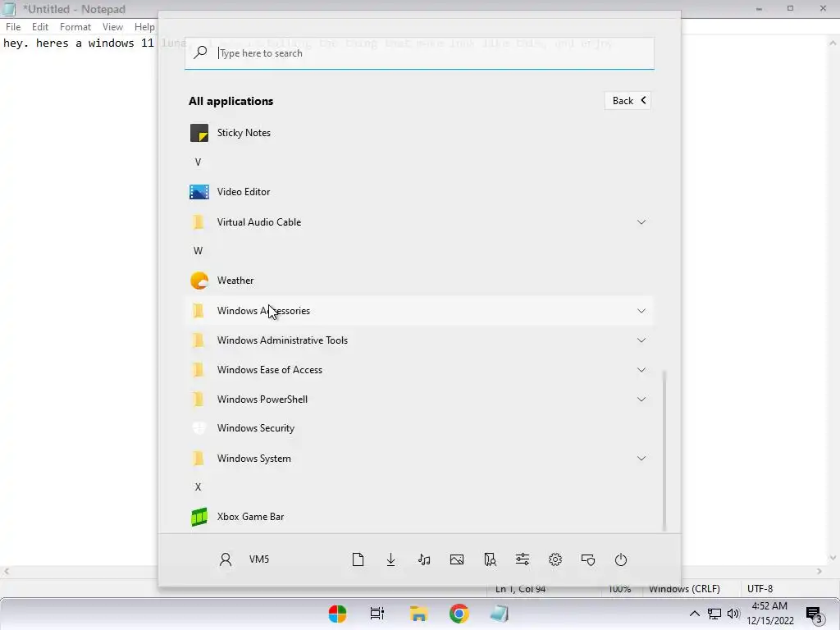Image resolution: width=840 pixels, height=630 pixels.
Task: Click the Power button icon
Action: (x=621, y=559)
